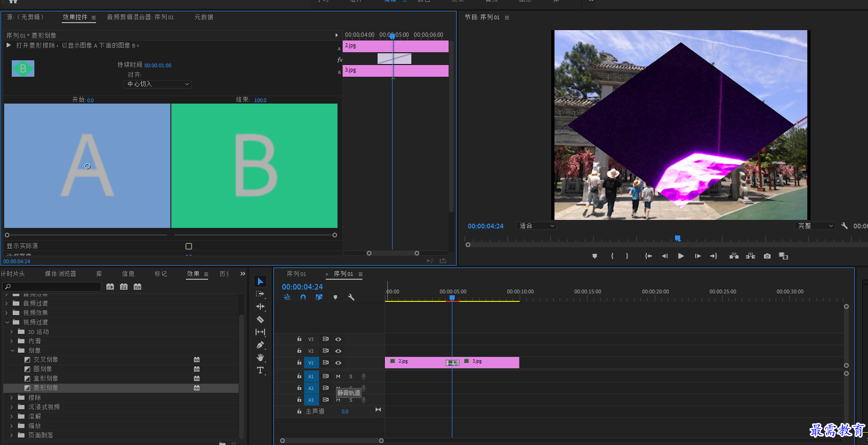Collapse the 划像 folder
Screen dimensions: 868x445
12,350
